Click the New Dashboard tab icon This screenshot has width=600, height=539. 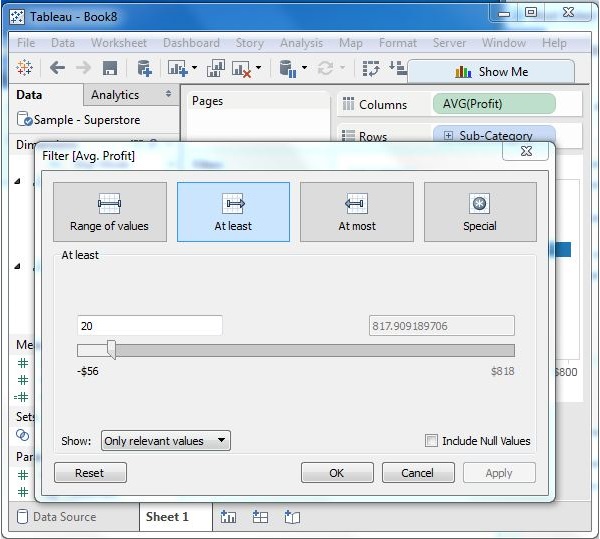[260, 517]
